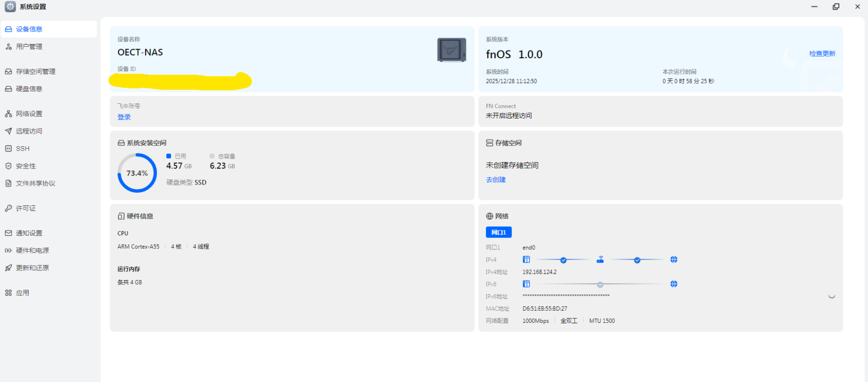Click the globe icon beside 网络 heading
The width and height of the screenshot is (868, 382).
point(489,216)
